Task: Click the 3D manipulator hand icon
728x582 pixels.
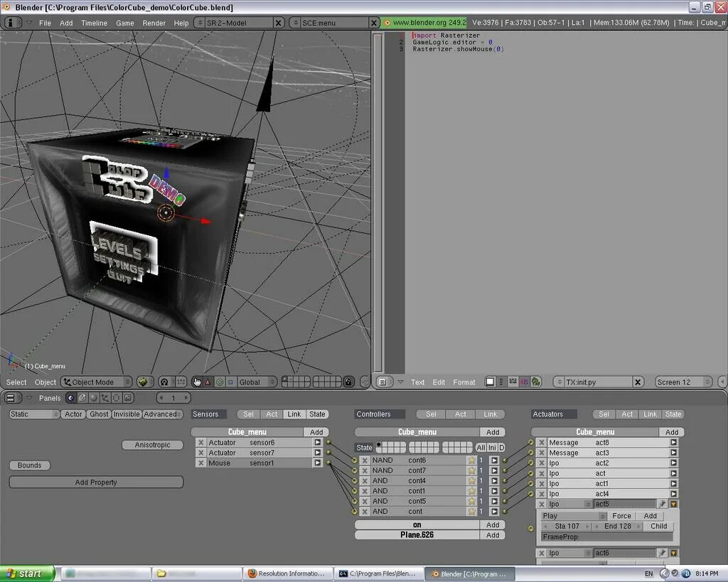Action: (x=197, y=382)
